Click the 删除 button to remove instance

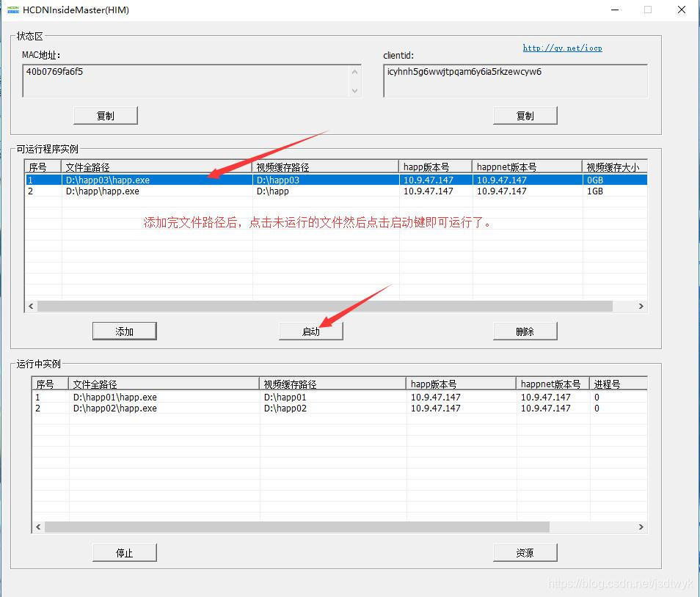[x=525, y=331]
